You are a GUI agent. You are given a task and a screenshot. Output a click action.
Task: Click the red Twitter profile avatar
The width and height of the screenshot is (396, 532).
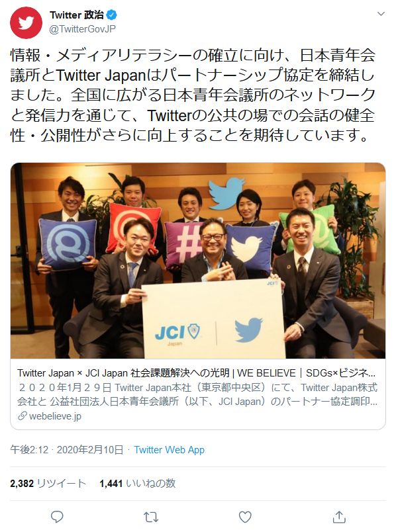[26, 22]
